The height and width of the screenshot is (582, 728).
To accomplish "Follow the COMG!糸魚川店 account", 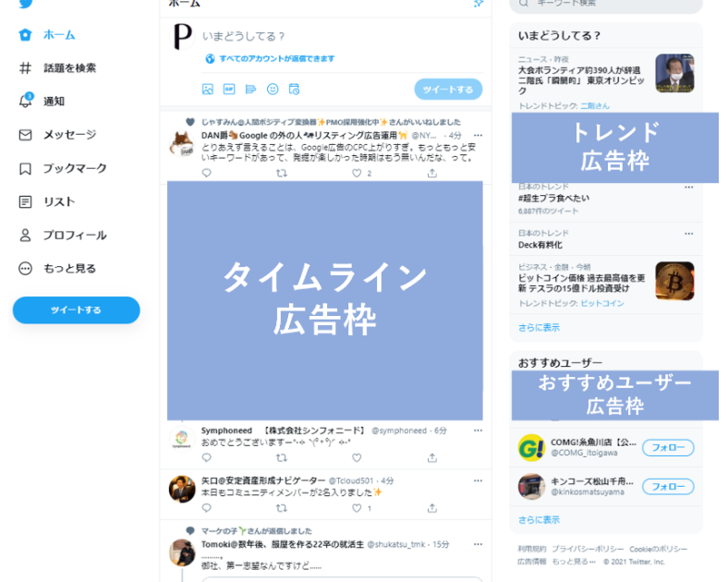I will (x=668, y=448).
